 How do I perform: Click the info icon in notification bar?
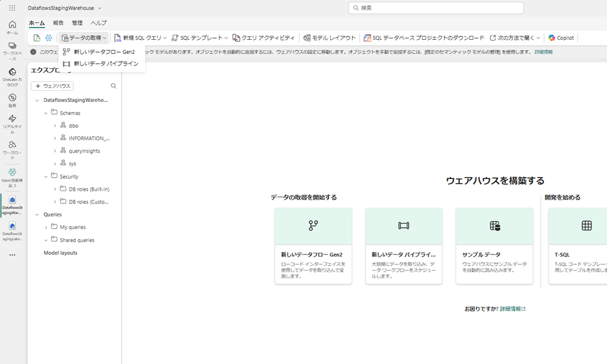pyautogui.click(x=33, y=52)
